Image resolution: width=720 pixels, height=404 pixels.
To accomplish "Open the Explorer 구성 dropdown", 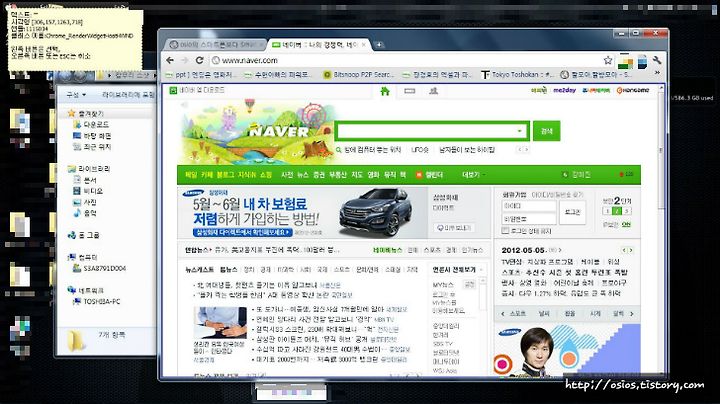I will click(76, 95).
